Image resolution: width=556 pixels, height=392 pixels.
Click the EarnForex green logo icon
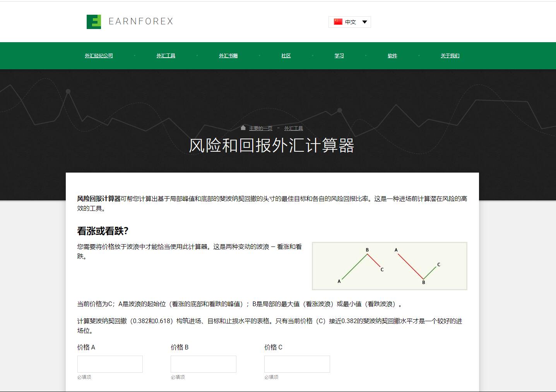click(x=94, y=22)
